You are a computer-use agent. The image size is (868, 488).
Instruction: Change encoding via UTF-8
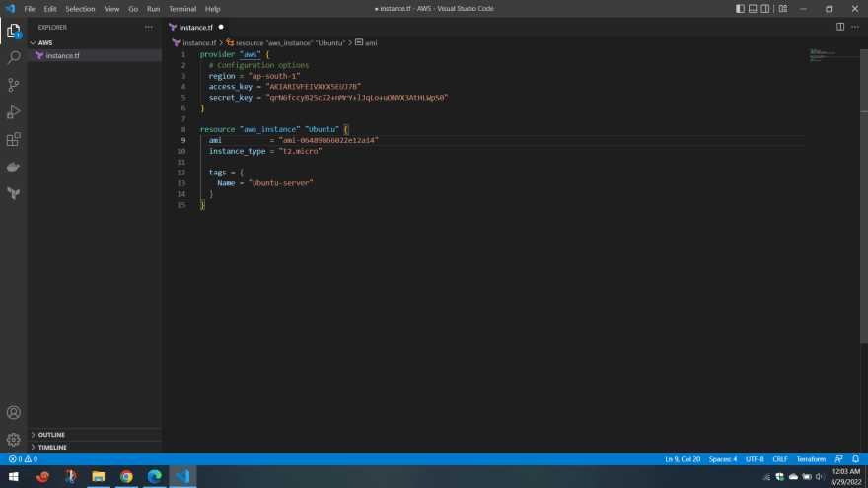pyautogui.click(x=755, y=459)
